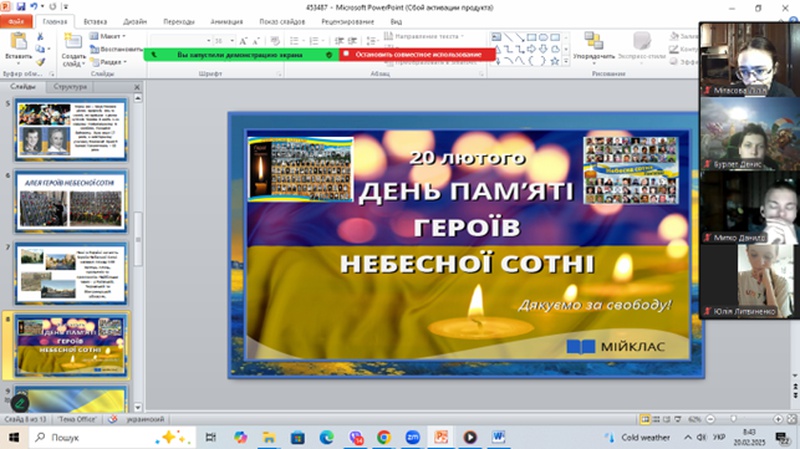Open the Вставка ribbon tab
The height and width of the screenshot is (449, 800).
pyautogui.click(x=96, y=20)
